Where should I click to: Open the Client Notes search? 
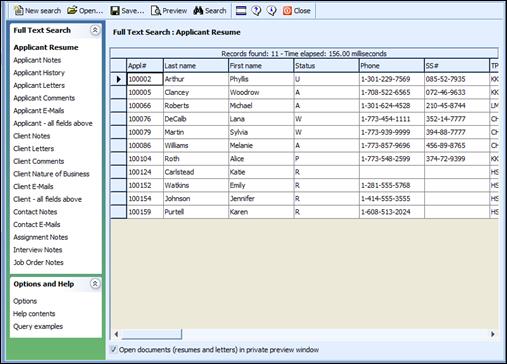tap(32, 136)
